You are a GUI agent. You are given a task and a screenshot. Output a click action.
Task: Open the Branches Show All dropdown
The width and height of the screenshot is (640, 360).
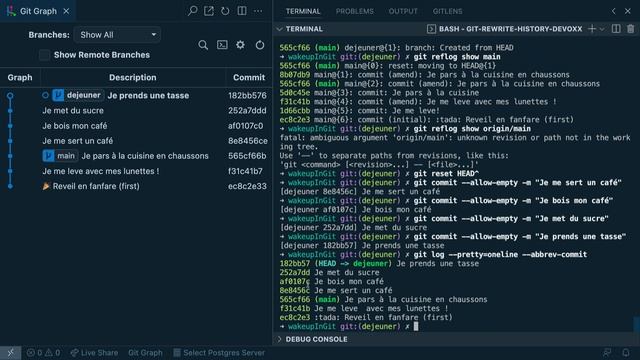117,35
